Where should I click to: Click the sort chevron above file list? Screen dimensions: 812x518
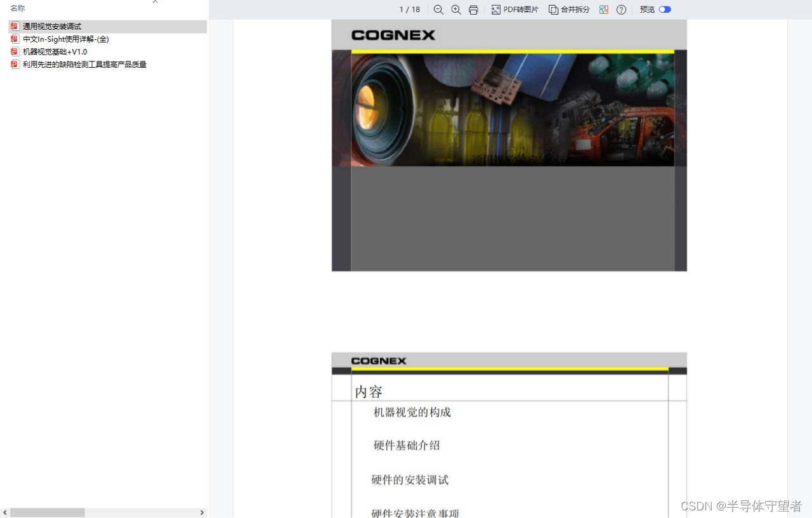tap(155, 2)
